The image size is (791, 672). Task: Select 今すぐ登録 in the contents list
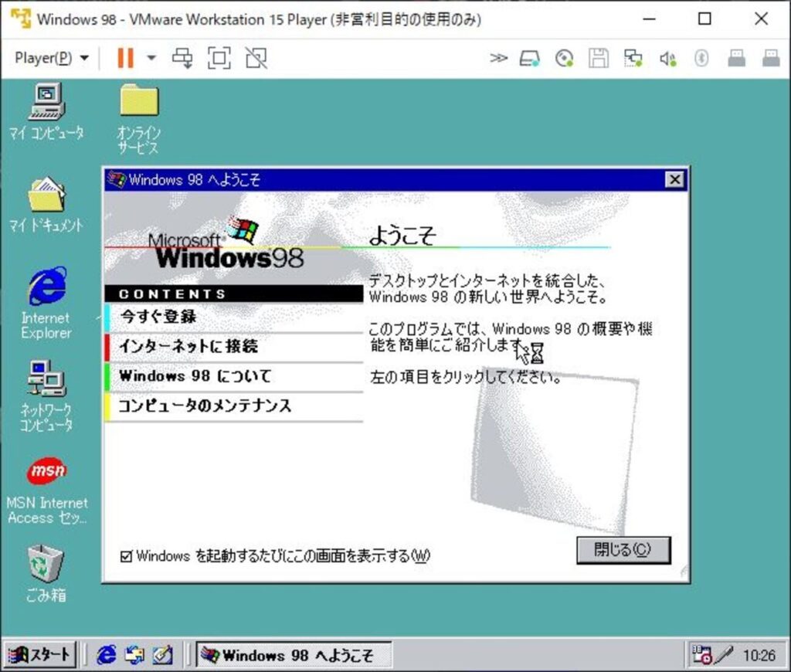click(158, 317)
